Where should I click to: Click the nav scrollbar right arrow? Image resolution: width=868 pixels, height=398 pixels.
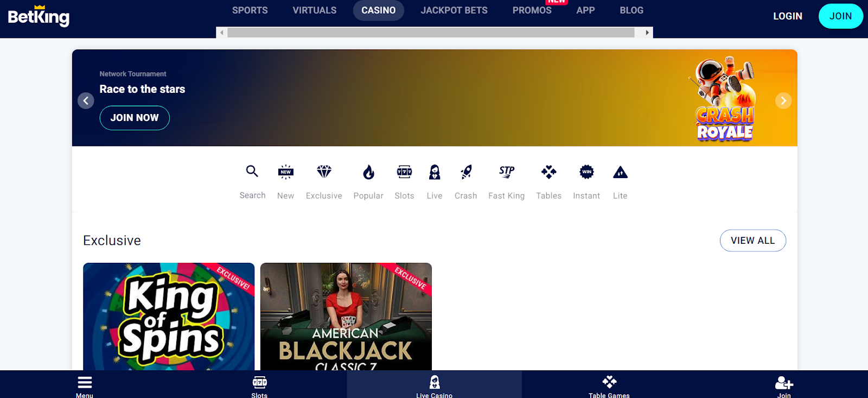[647, 33]
